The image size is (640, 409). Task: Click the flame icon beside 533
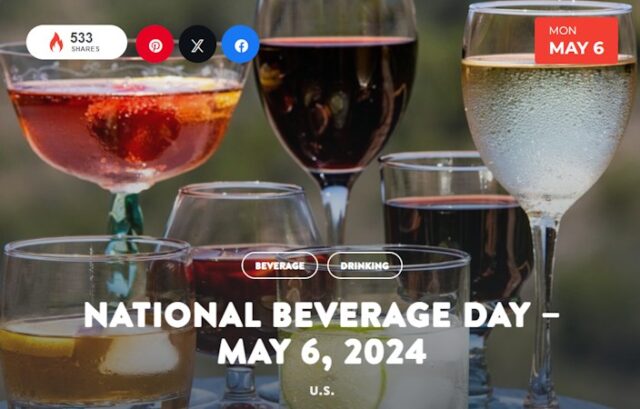pyautogui.click(x=56, y=42)
